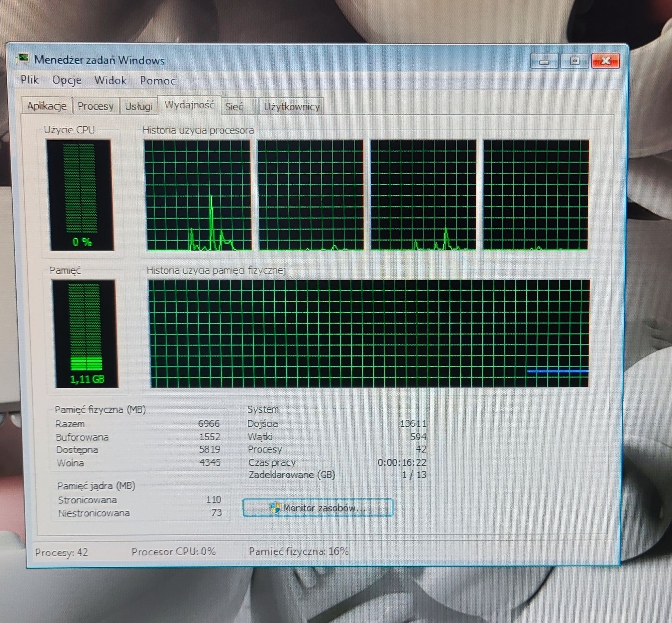Viewport: 672px width, 623px height.
Task: Open the Plik menu
Action: (x=29, y=80)
